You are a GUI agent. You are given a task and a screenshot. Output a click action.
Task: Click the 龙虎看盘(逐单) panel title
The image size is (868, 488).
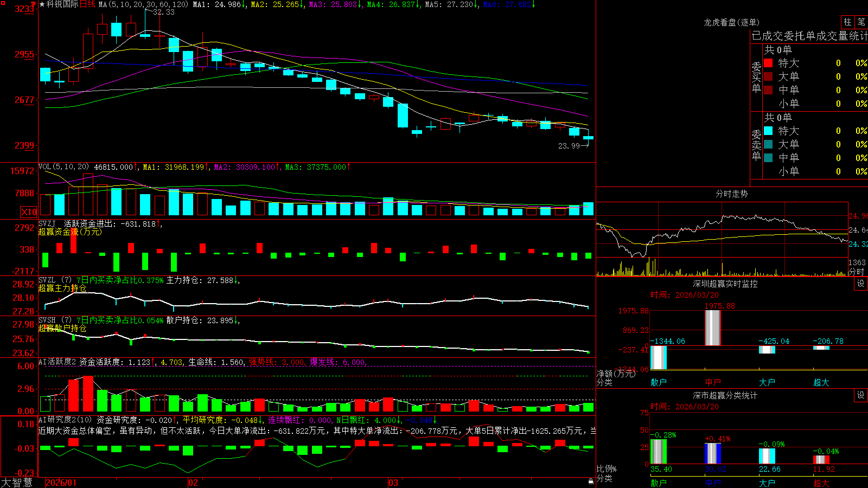(x=731, y=22)
